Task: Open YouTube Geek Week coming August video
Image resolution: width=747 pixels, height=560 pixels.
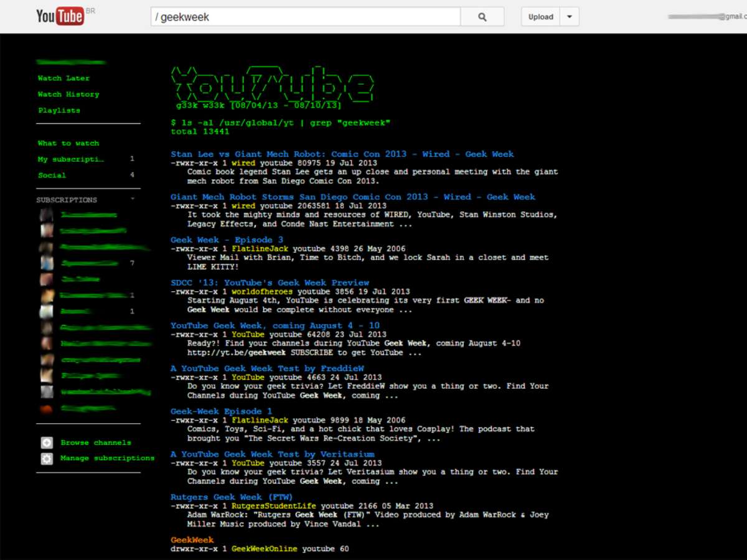Action: [x=275, y=326]
